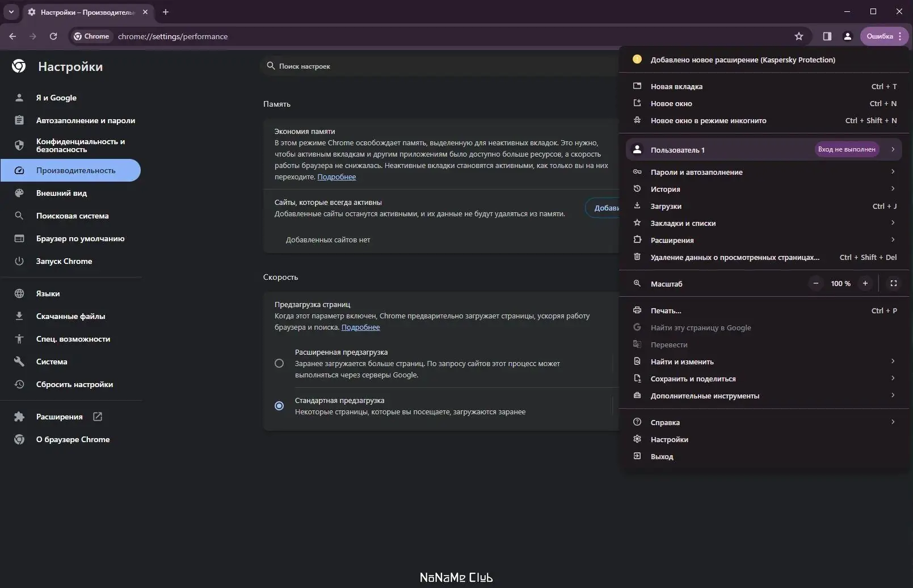Open the side panel icon
Image resolution: width=913 pixels, height=588 pixels.
pos(827,36)
